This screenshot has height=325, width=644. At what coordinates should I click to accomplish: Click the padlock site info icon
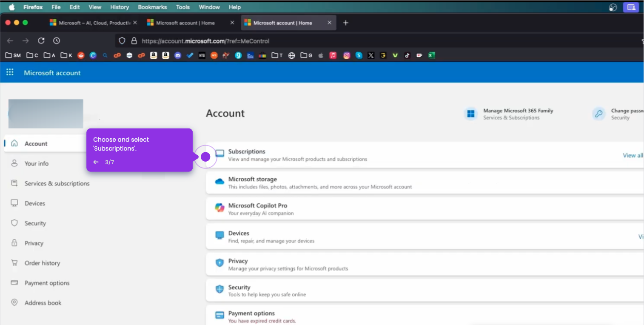(134, 41)
